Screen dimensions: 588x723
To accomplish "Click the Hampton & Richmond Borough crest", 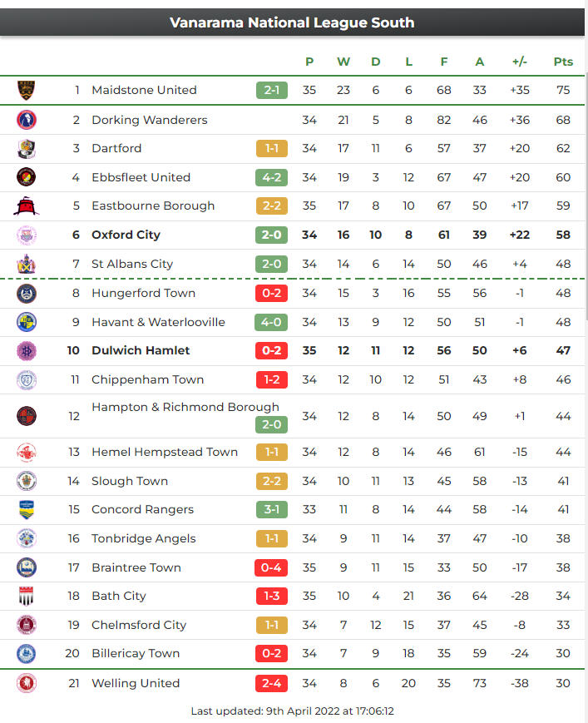I will [x=27, y=416].
